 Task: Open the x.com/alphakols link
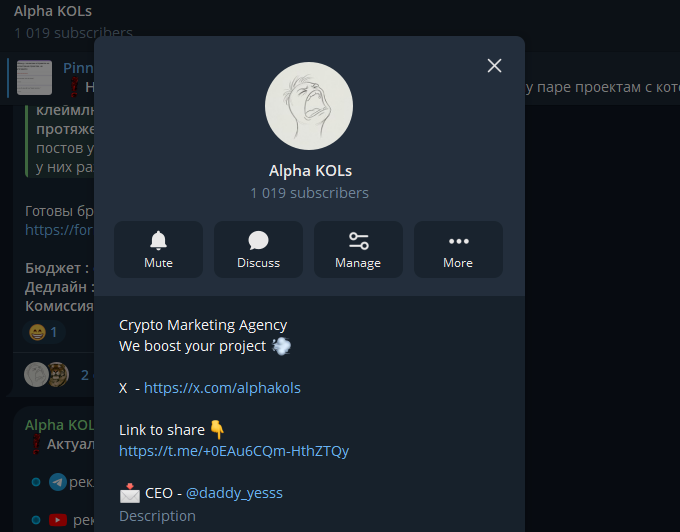tap(222, 388)
